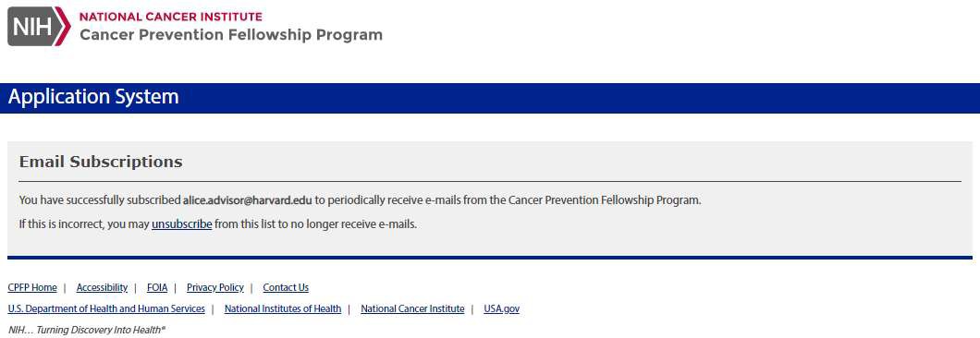Click the red chevron on NIH logo
Image resolution: width=980 pixels, height=338 pixels.
tap(63, 26)
